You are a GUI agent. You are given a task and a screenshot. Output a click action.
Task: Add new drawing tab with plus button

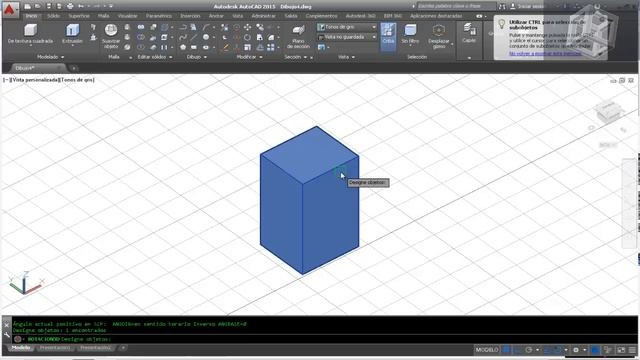(74, 68)
